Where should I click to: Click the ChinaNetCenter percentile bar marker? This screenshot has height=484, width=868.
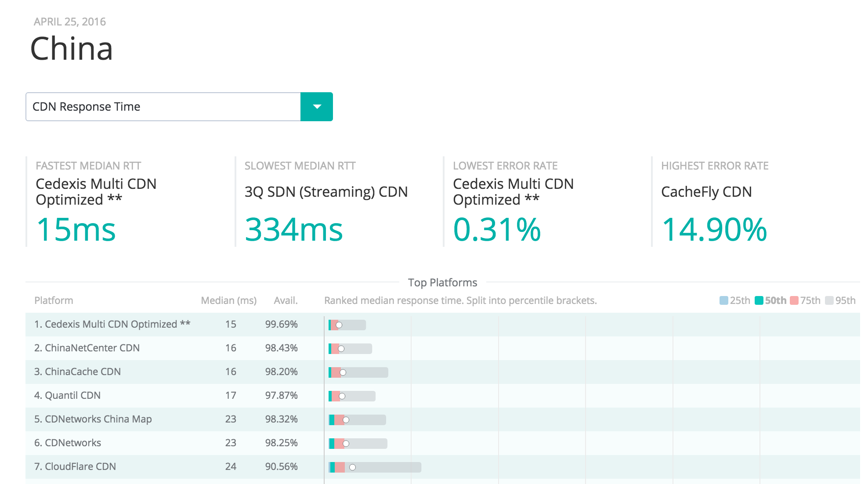click(x=341, y=349)
